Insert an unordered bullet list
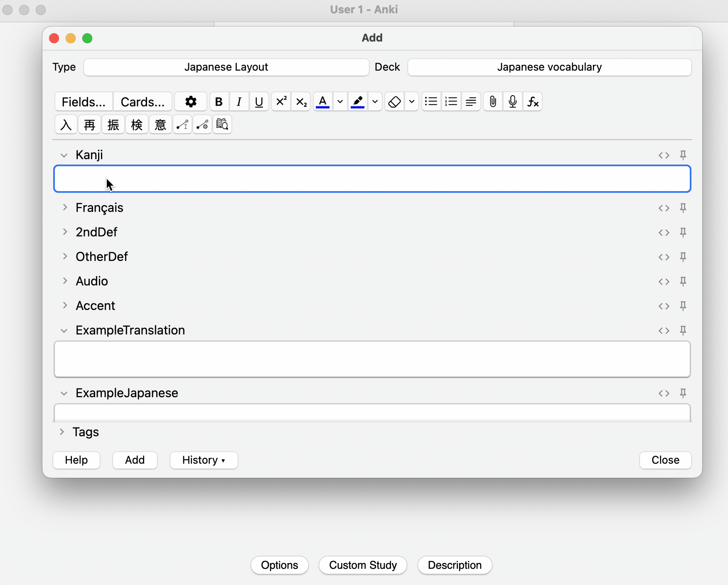728x585 pixels. click(x=431, y=102)
